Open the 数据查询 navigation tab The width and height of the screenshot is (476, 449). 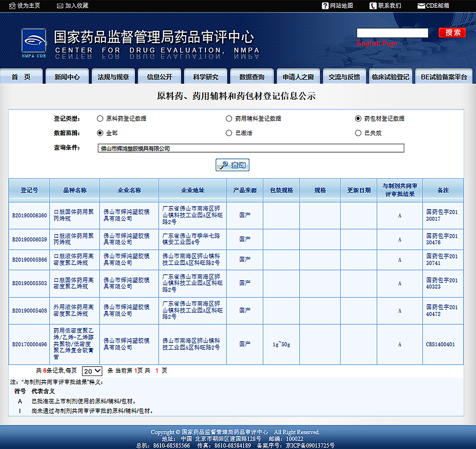252,77
